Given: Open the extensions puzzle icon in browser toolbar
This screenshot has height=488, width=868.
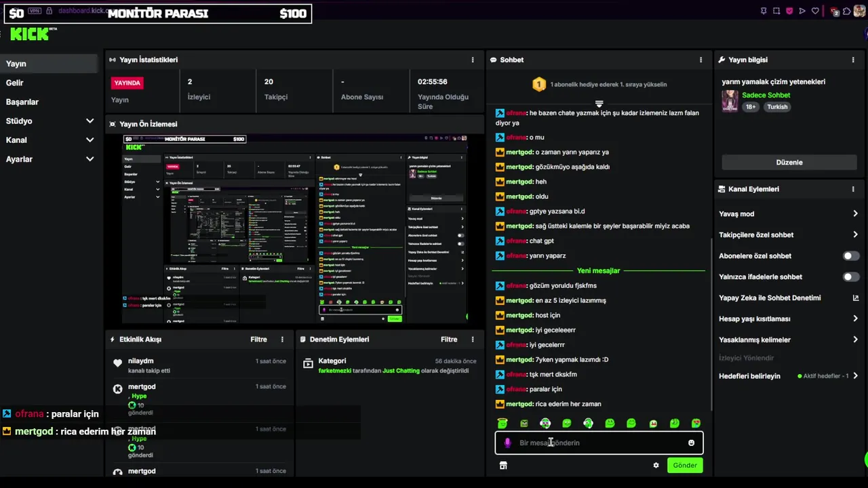Looking at the screenshot, I should (x=846, y=11).
